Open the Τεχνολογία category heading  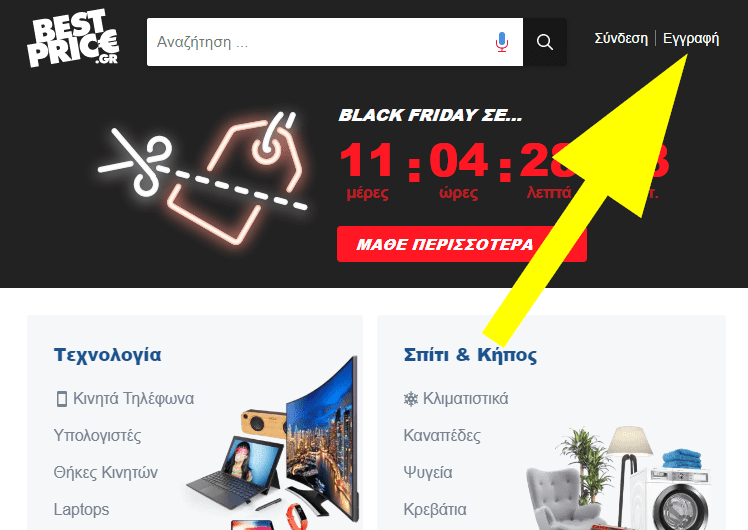(x=108, y=355)
